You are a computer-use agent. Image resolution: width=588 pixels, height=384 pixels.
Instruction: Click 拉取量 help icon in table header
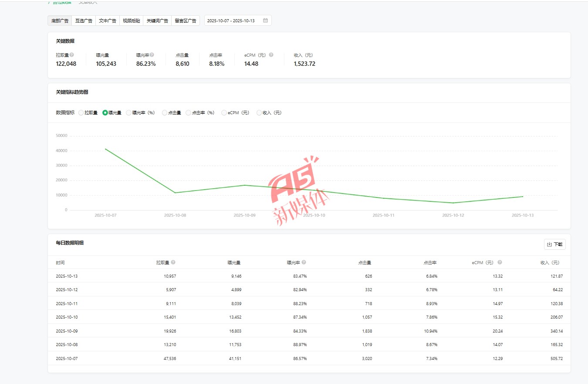tap(173, 262)
